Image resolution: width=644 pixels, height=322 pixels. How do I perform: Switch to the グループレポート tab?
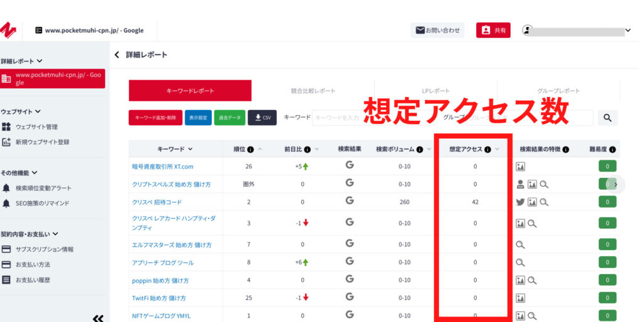coord(558,91)
